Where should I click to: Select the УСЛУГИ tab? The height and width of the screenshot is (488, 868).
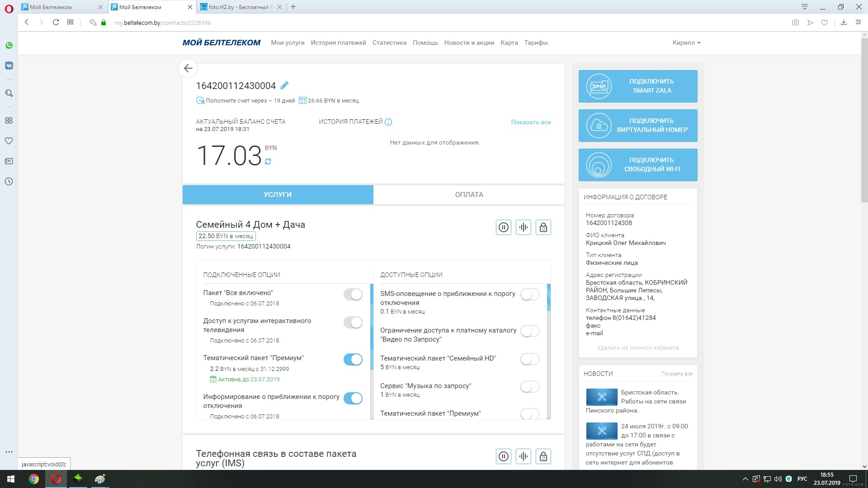(278, 195)
